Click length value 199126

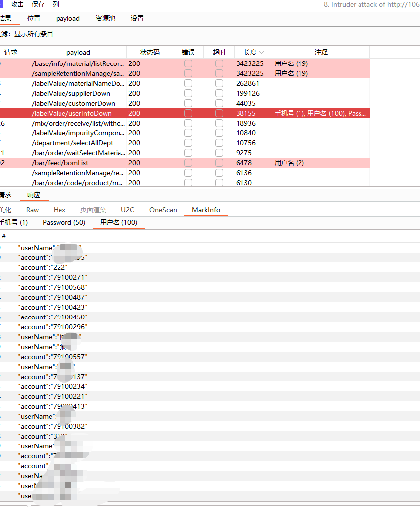(x=248, y=93)
